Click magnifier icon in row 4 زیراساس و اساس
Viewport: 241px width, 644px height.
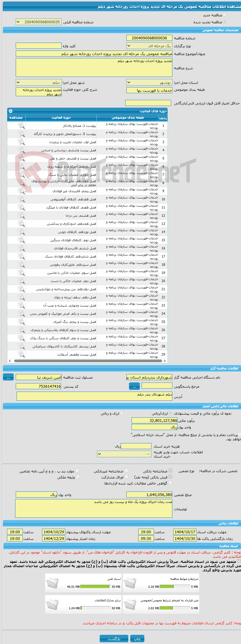(x=21, y=150)
